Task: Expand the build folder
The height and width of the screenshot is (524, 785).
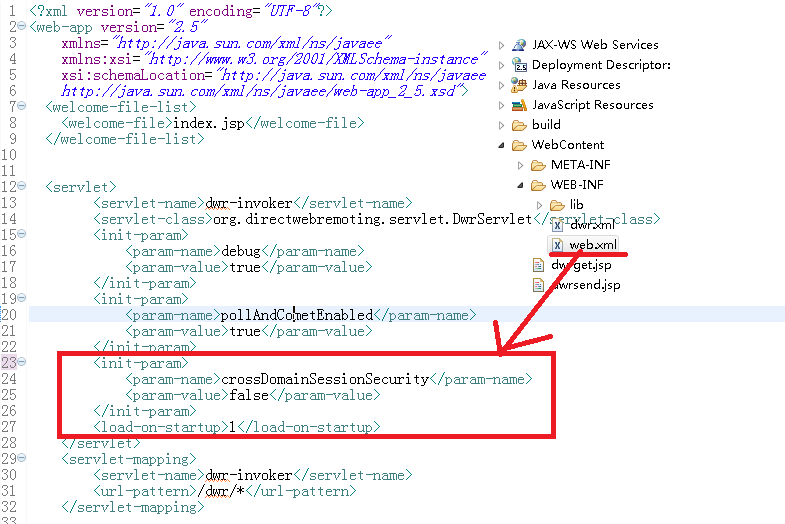Action: (x=501, y=125)
